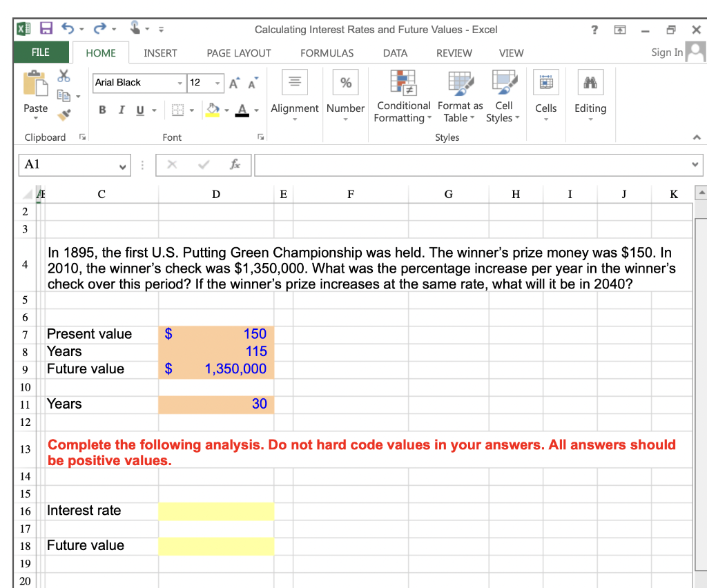Click the Sign In link
Viewport: 707px width, 588px height.
point(666,52)
